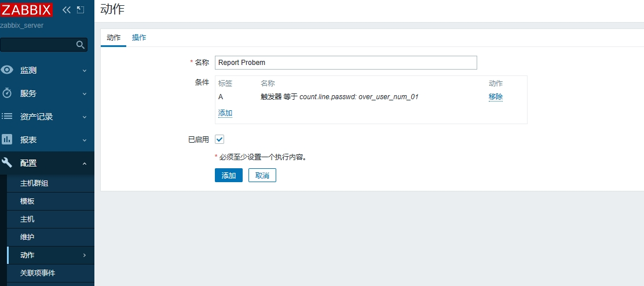Click the list icon for 资产记录
Screen dimensions: 644x286
point(8,117)
